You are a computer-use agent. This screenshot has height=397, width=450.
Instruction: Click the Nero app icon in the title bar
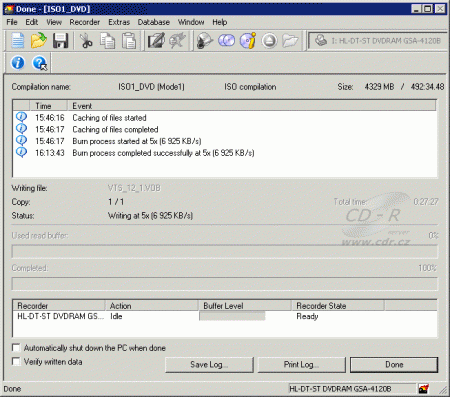pyautogui.click(x=9, y=9)
